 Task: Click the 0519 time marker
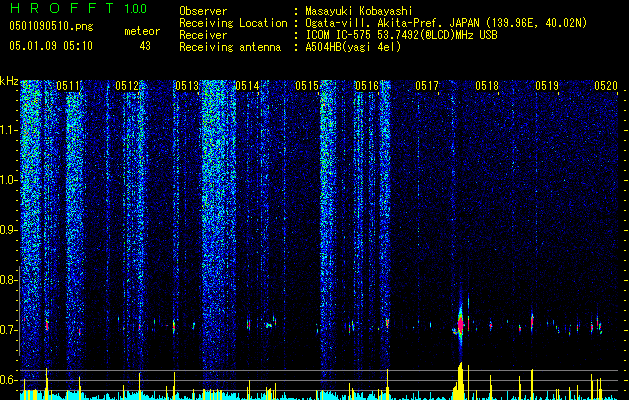(x=547, y=86)
